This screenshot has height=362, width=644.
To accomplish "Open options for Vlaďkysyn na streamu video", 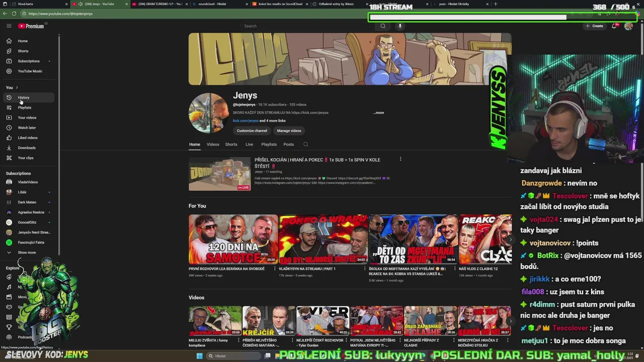I will [365, 269].
